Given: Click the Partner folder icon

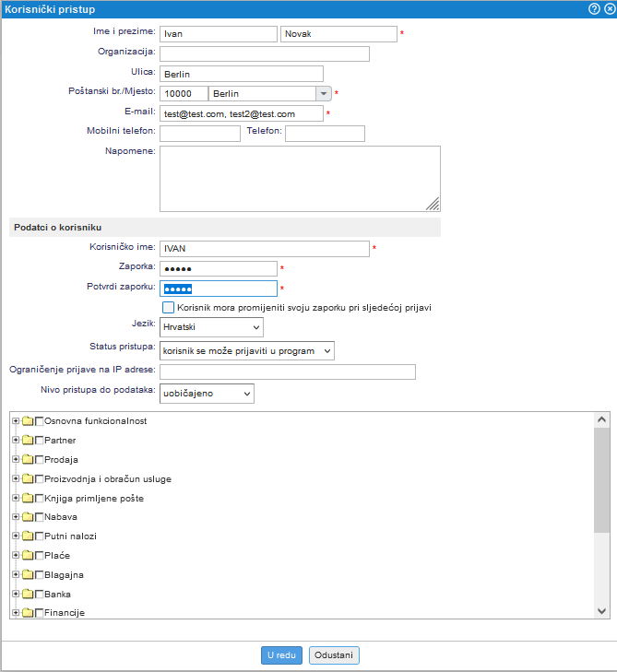Looking at the screenshot, I should (28, 440).
